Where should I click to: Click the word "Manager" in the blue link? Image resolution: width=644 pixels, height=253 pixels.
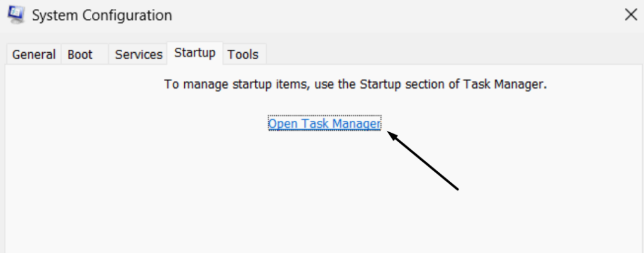[x=356, y=124]
